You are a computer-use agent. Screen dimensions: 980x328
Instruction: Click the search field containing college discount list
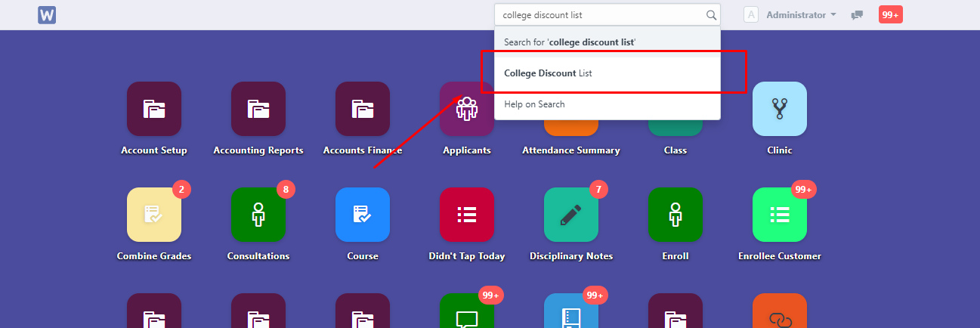pyautogui.click(x=607, y=14)
